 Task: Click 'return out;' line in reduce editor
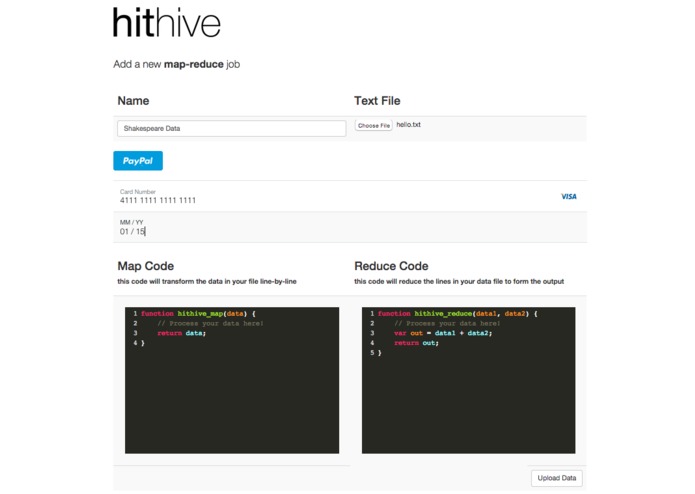(x=416, y=343)
